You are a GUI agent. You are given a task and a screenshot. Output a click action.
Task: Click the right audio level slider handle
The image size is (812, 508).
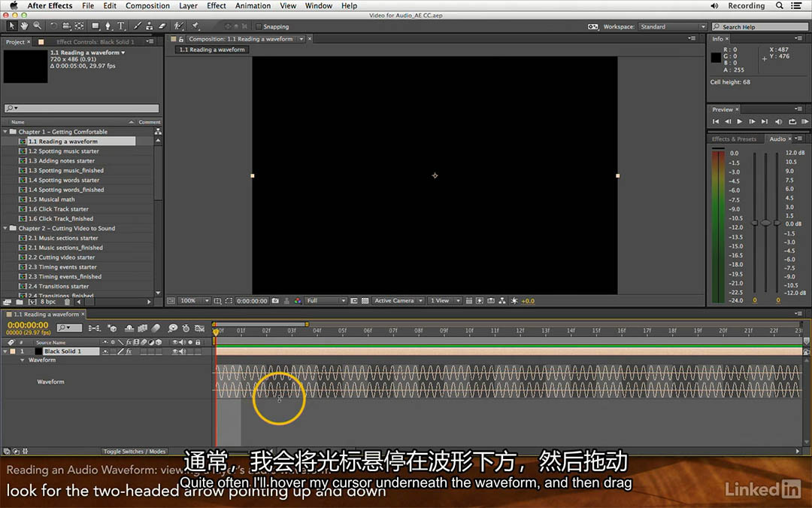coord(777,223)
